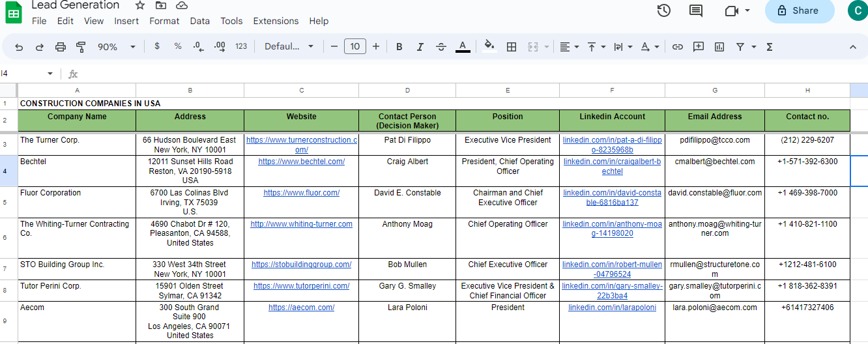This screenshot has width=868, height=344.
Task: Open the Name box dropdown arrow
Action: tap(50, 74)
